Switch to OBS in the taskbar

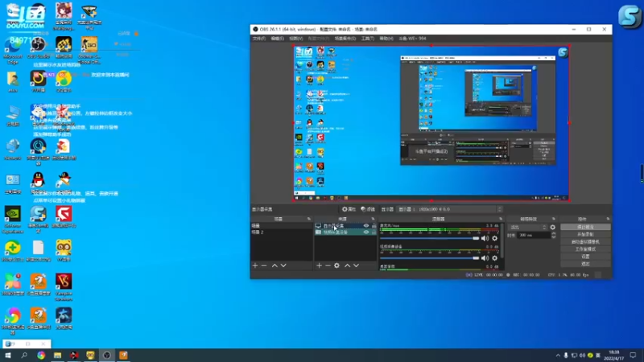[x=107, y=356]
